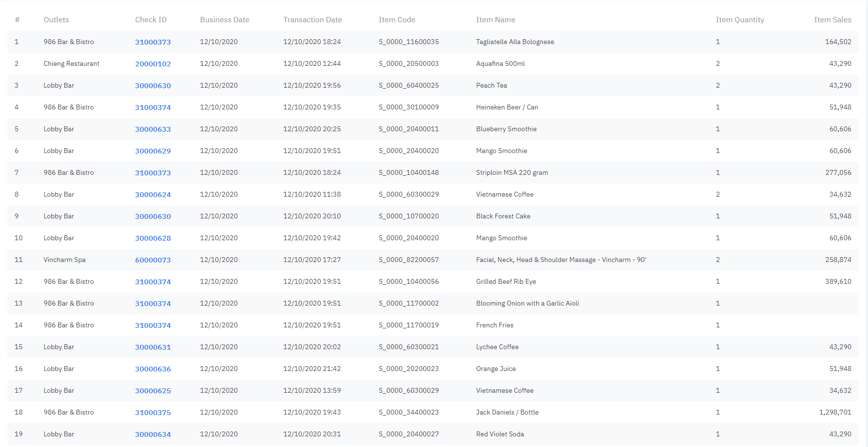
Task: Click the Transaction Date column header
Action: point(312,20)
